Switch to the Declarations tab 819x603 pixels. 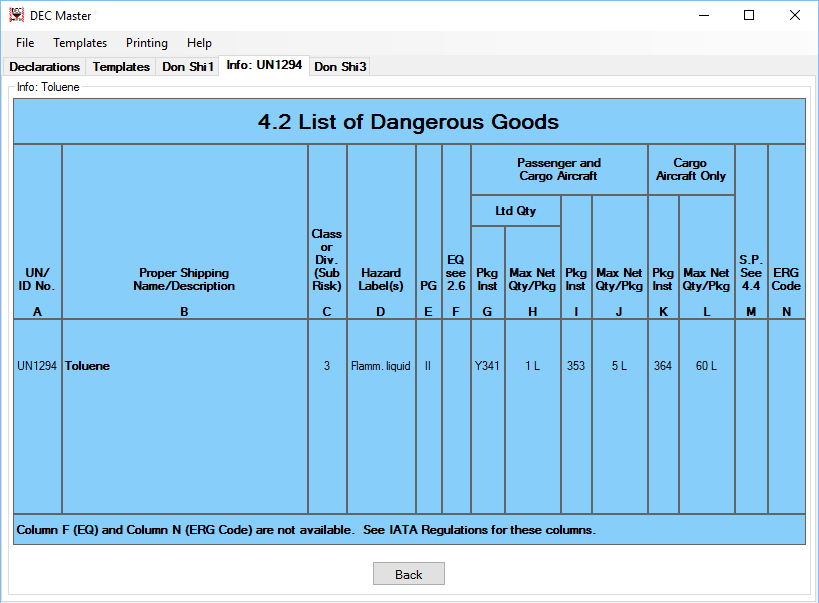(x=45, y=67)
